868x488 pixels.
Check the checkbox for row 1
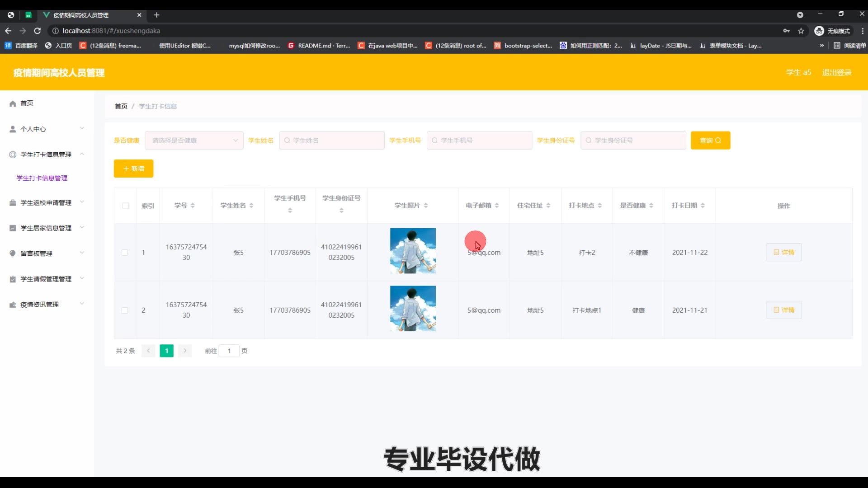point(125,253)
